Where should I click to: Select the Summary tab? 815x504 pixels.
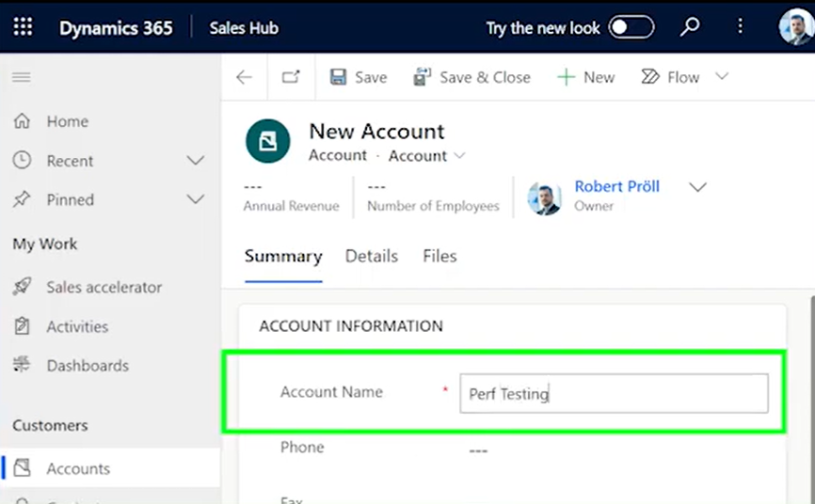(283, 256)
